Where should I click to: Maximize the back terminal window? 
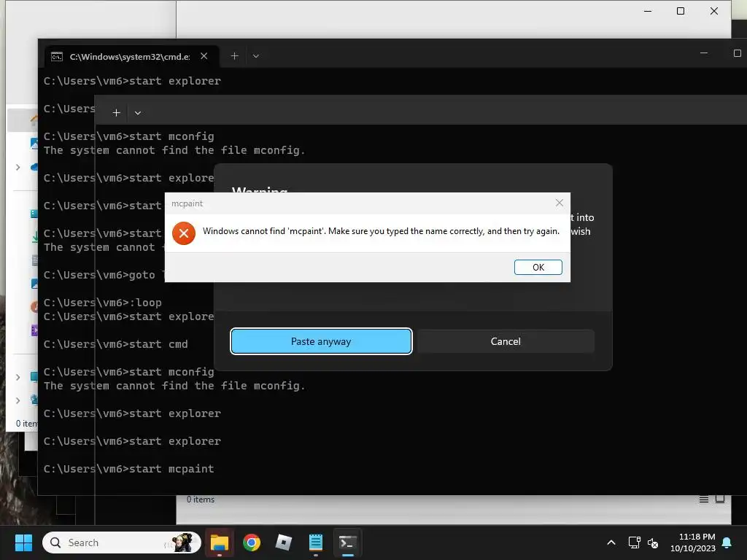click(737, 53)
